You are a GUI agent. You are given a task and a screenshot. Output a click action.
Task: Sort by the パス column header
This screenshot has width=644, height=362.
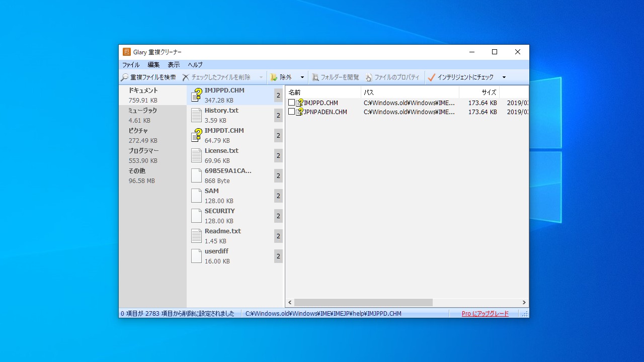[410, 92]
